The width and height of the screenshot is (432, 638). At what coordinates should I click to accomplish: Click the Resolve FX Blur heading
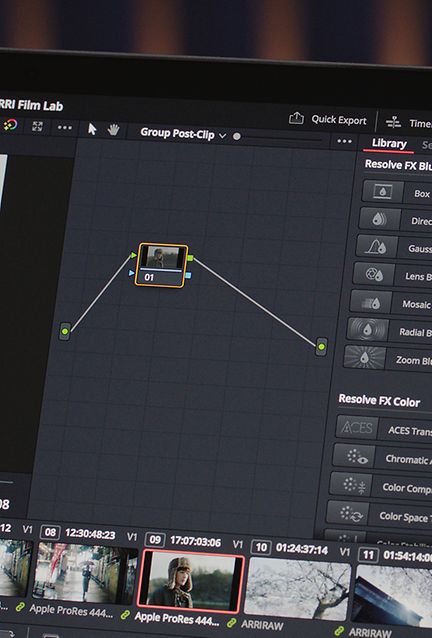tap(398, 165)
